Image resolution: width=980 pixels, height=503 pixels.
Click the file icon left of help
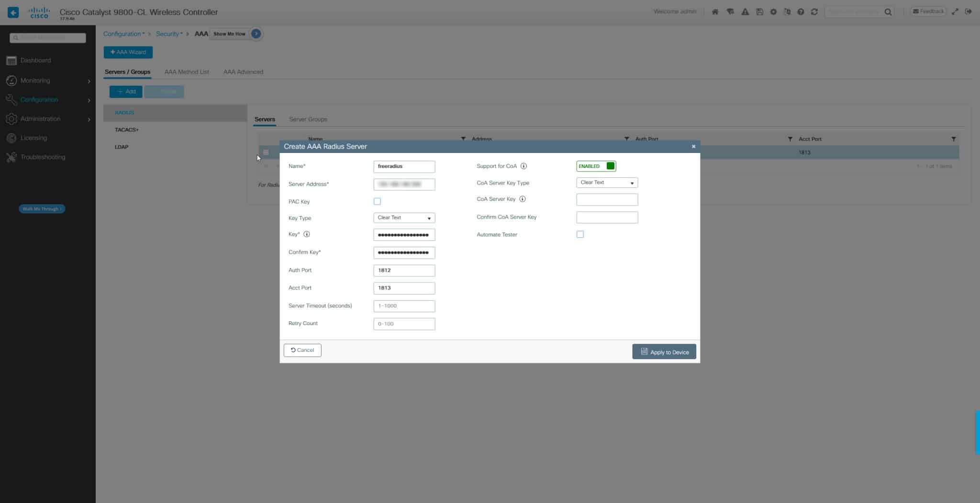[x=787, y=12]
